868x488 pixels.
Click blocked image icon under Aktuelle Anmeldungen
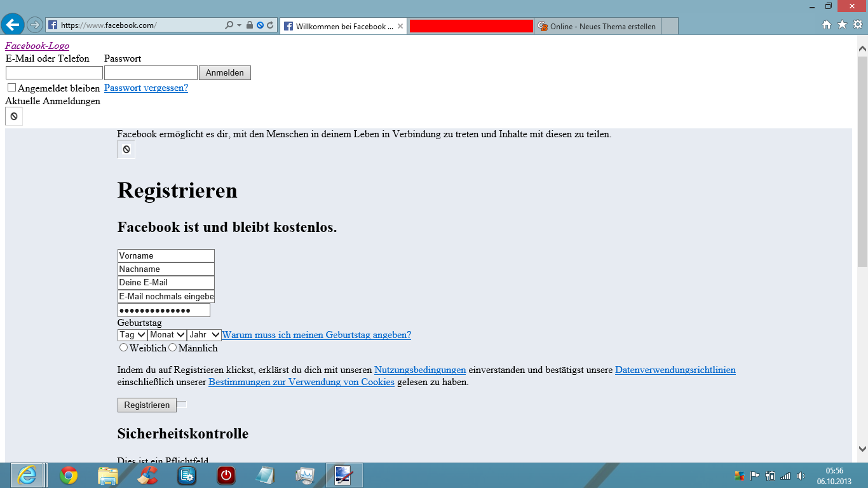pos(14,116)
